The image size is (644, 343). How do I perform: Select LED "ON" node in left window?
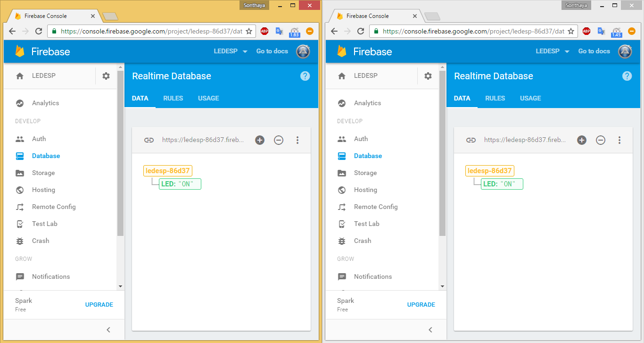[x=180, y=184]
